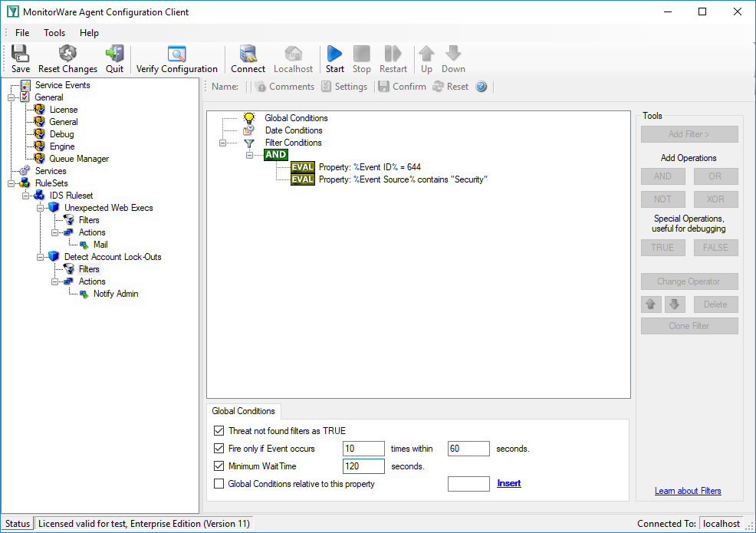Collapse the AND operator node
756x533 pixels.
[x=249, y=155]
